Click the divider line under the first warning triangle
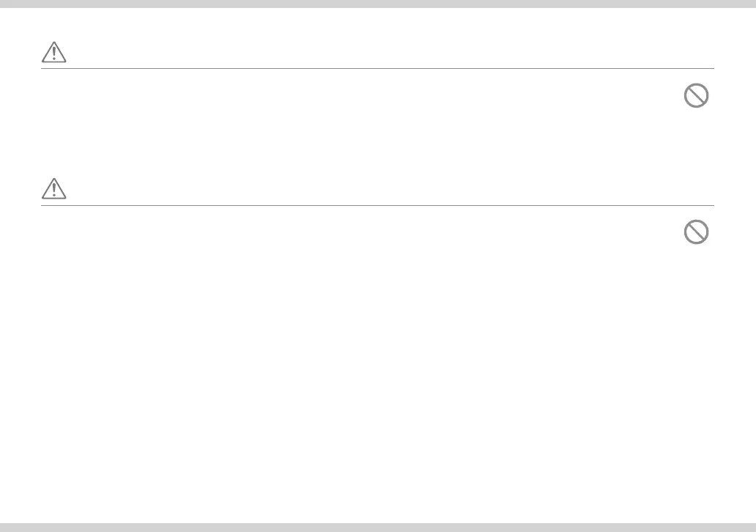The height and width of the screenshot is (532, 756). point(377,68)
